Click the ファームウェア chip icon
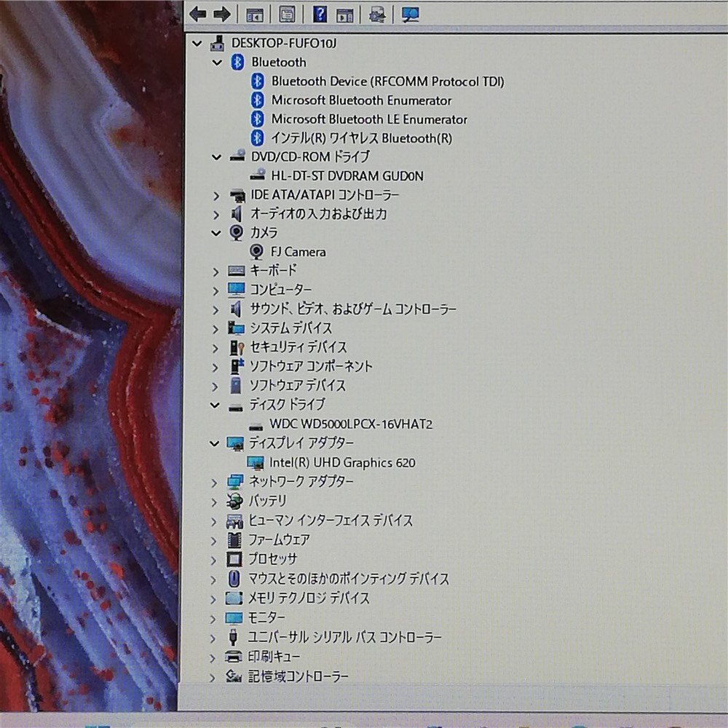 [234, 540]
